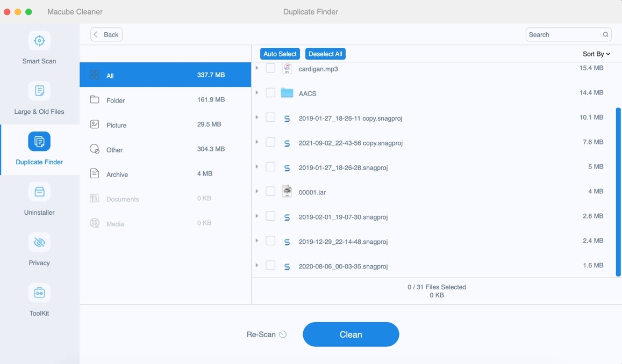Click the Archive category icon
Screen dimensions: 622x364
click(x=95, y=173)
